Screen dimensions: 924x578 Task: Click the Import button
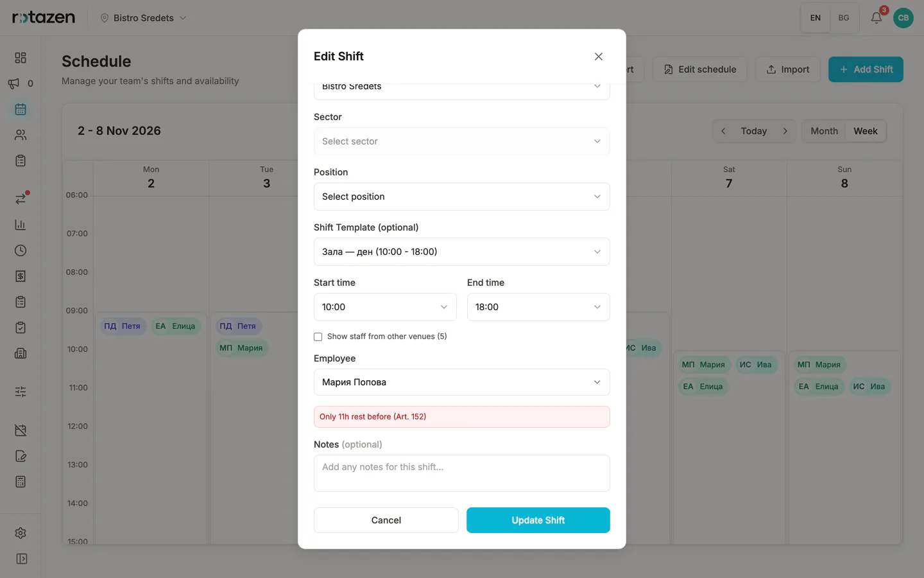[788, 69]
